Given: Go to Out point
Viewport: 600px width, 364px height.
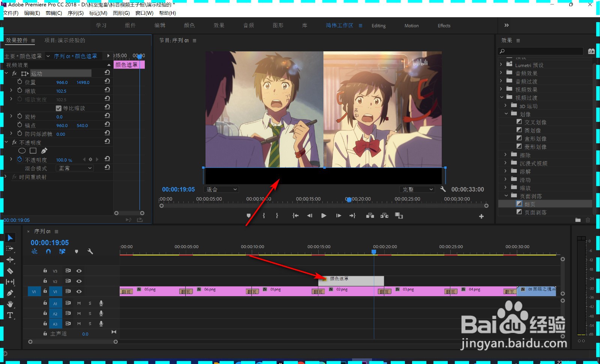Looking at the screenshot, I should click(x=352, y=216).
